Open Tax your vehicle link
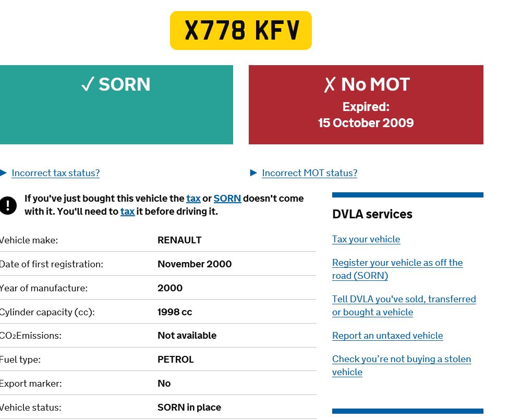 (366, 239)
